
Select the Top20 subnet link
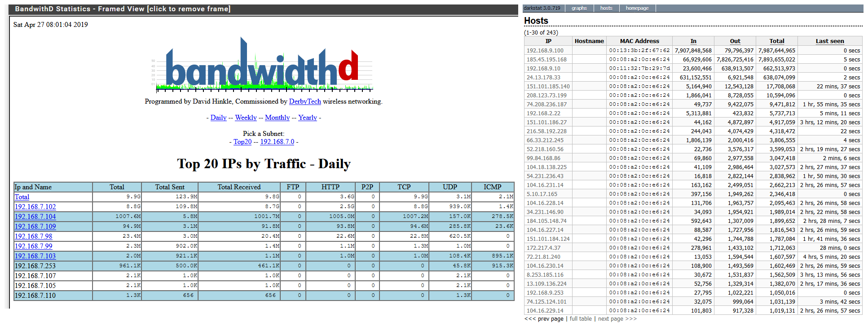coord(242,142)
